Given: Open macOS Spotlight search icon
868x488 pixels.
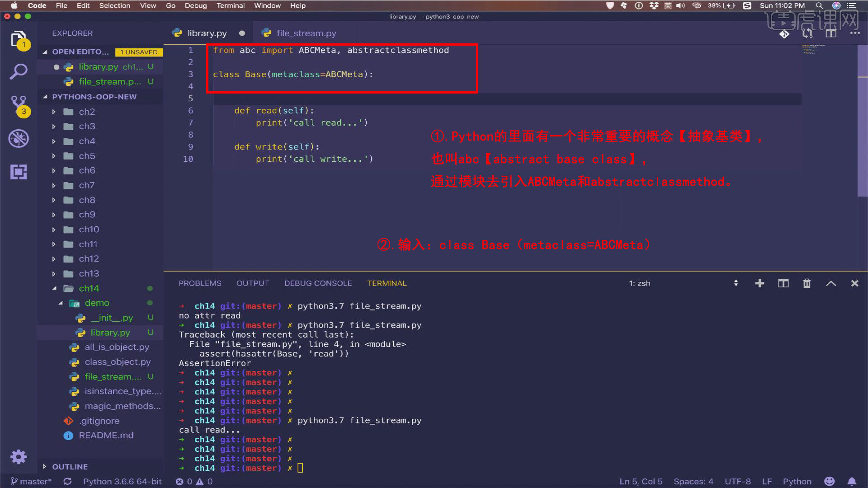Looking at the screenshot, I should point(819,5).
